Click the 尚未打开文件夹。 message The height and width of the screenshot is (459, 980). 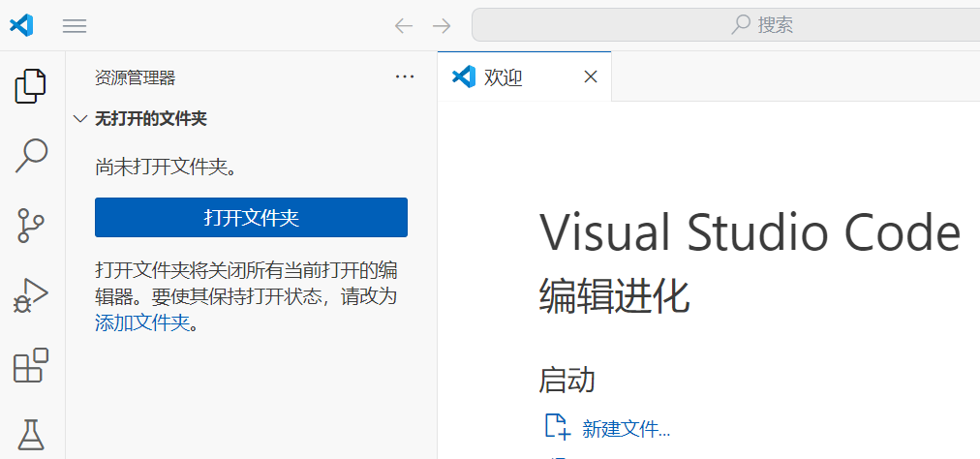tap(167, 168)
